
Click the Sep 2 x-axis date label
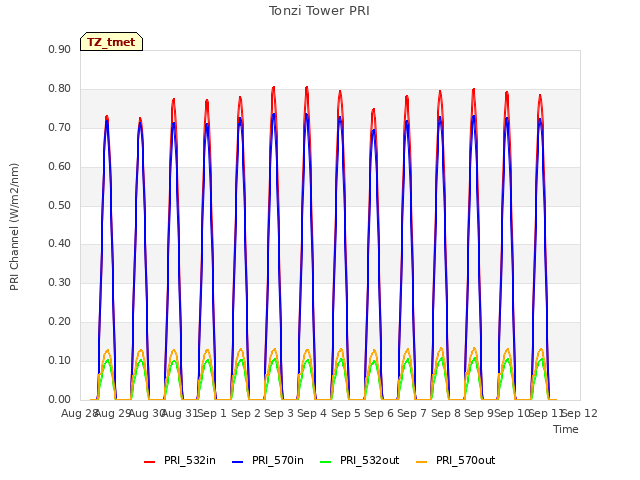pos(246,413)
